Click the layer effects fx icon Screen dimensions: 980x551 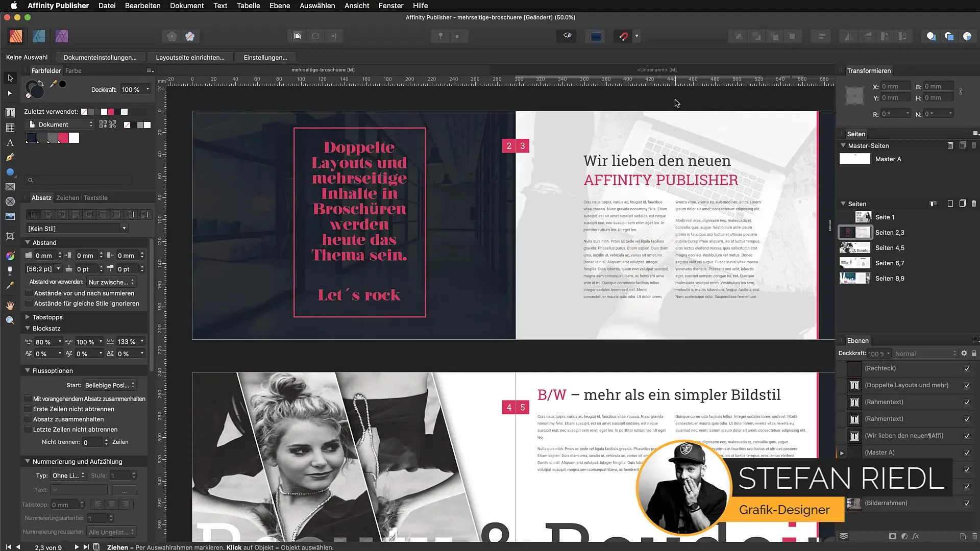tap(916, 536)
